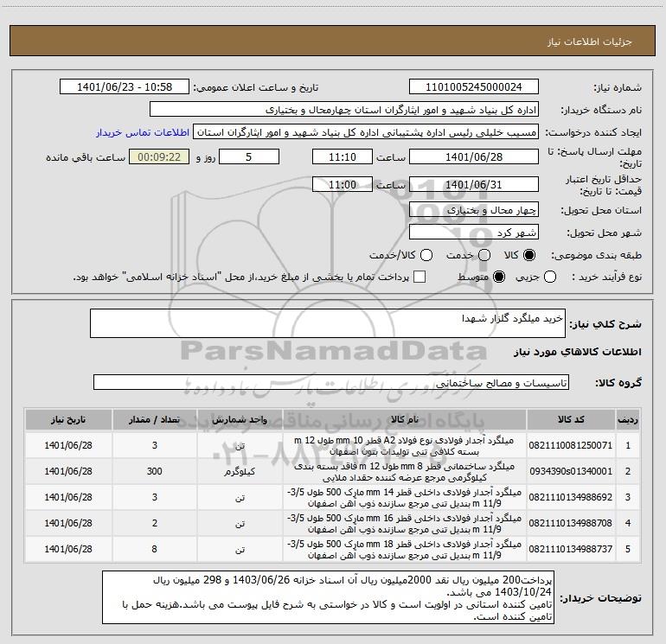Click the تعداد / مقدار column header
The image size is (666, 644).
click(x=154, y=420)
